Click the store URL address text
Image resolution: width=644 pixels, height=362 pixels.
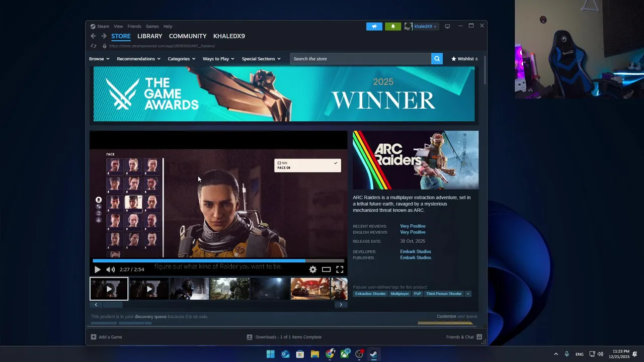pos(162,46)
